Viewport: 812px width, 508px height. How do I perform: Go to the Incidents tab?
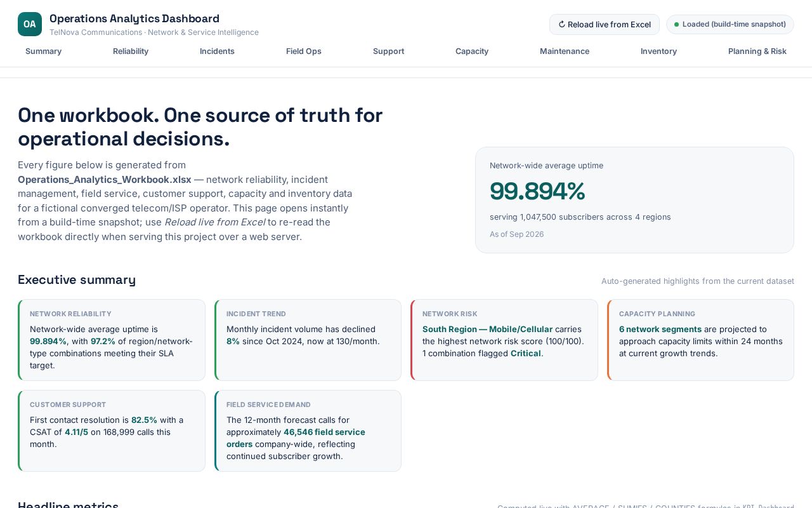tap(217, 51)
